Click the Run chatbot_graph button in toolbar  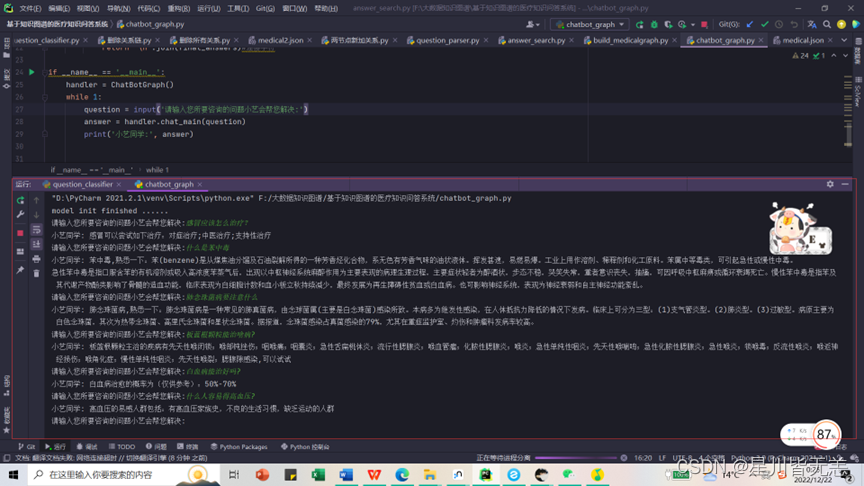tap(639, 24)
